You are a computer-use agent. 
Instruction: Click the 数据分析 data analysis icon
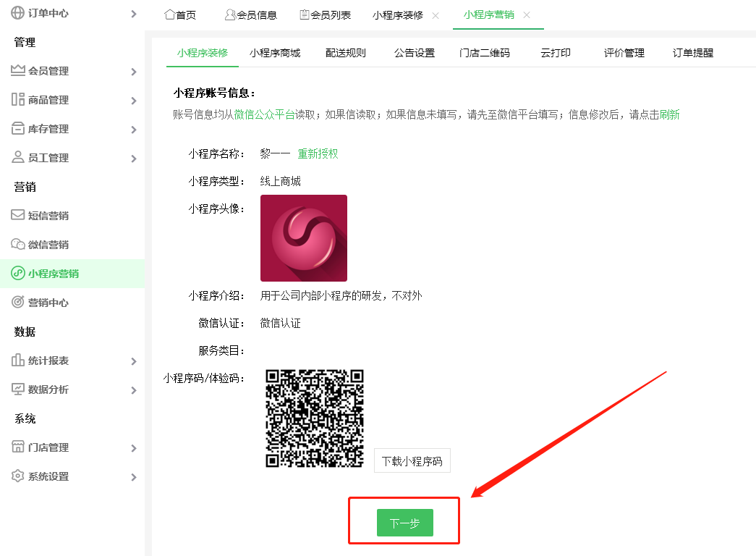click(18, 389)
